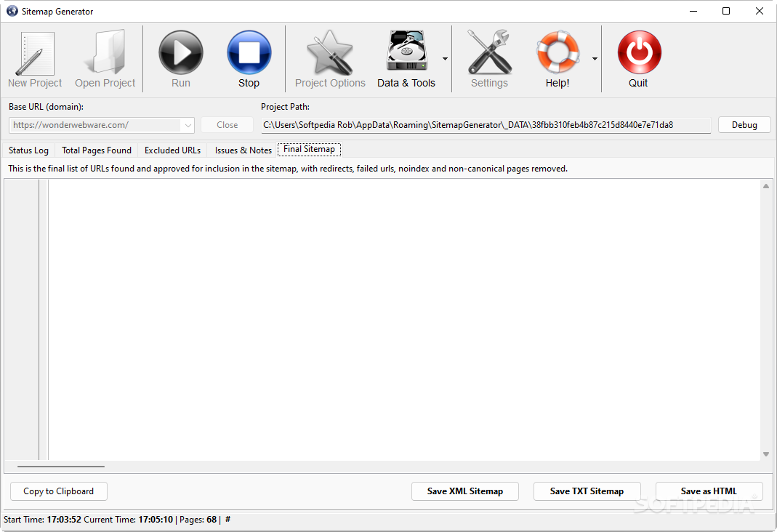The width and height of the screenshot is (777, 532).
Task: Click Save XML Sitemap
Action: [x=464, y=491]
